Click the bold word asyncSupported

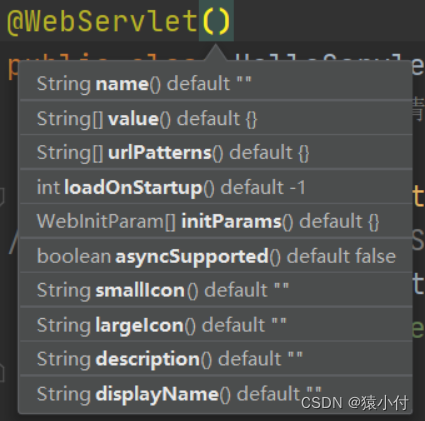coord(192,256)
